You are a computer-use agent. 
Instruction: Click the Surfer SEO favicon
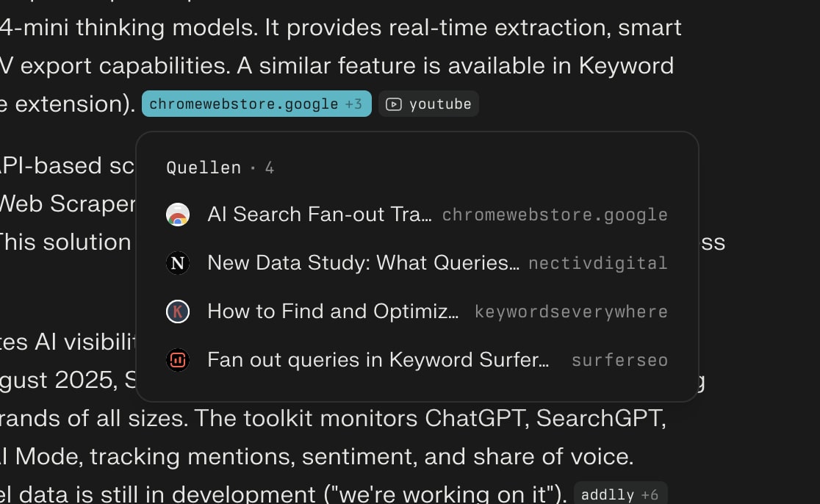178,360
